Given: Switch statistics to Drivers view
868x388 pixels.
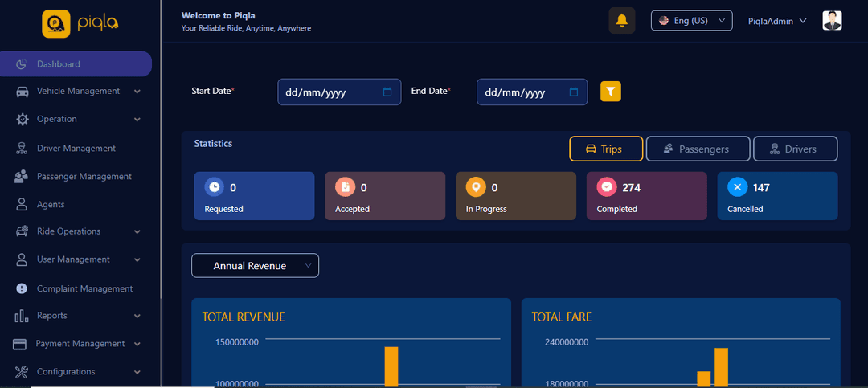Looking at the screenshot, I should click(795, 149).
